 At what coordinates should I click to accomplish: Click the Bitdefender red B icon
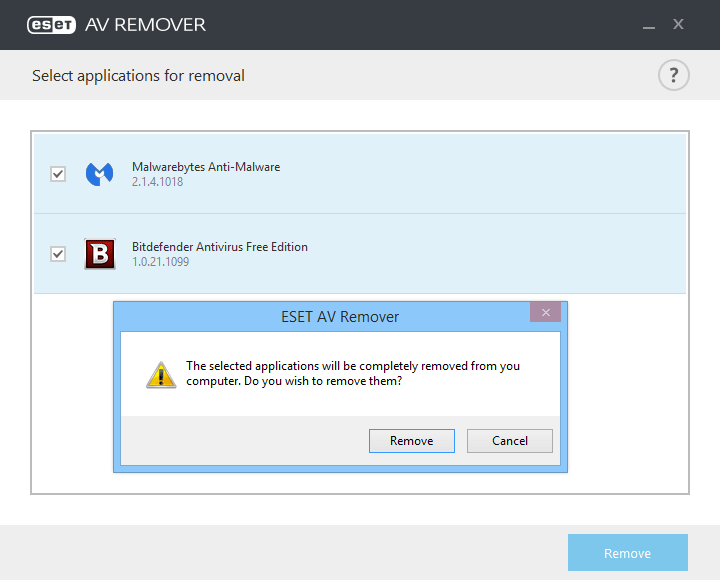[x=100, y=254]
